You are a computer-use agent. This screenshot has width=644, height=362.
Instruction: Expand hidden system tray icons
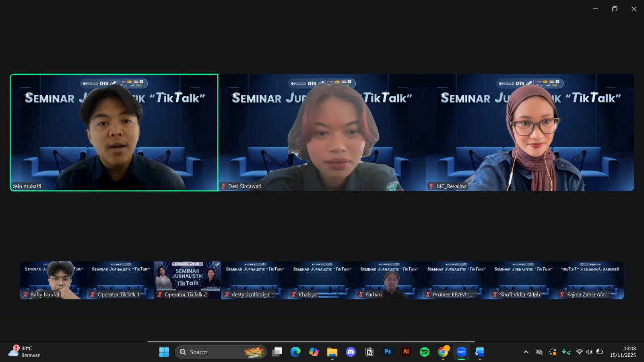(x=526, y=352)
